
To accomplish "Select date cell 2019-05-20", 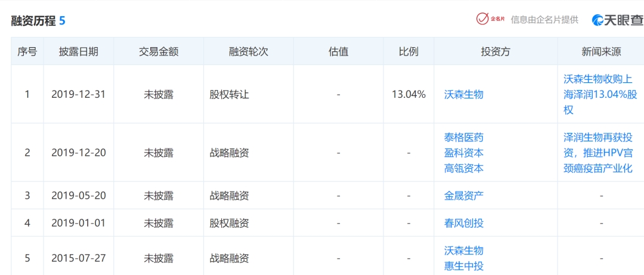I will pyautogui.click(x=79, y=195).
